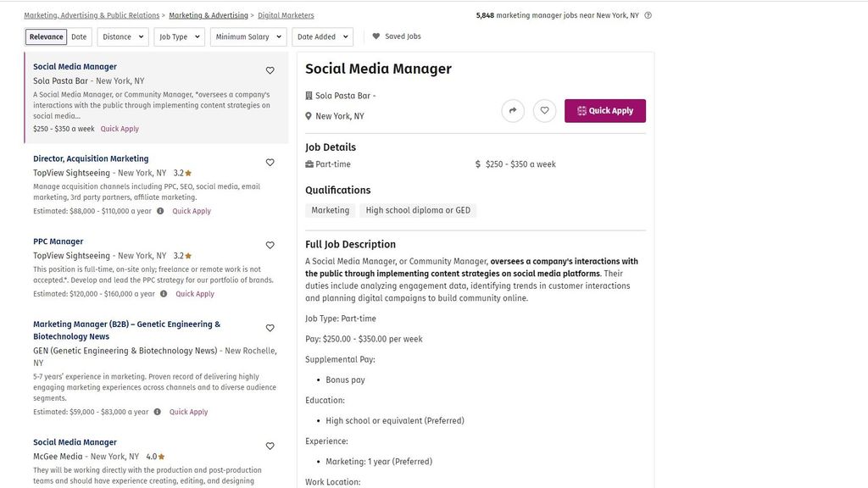Click the Quick Apply button in the details pane
This screenshot has width=868, height=488.
(605, 110)
